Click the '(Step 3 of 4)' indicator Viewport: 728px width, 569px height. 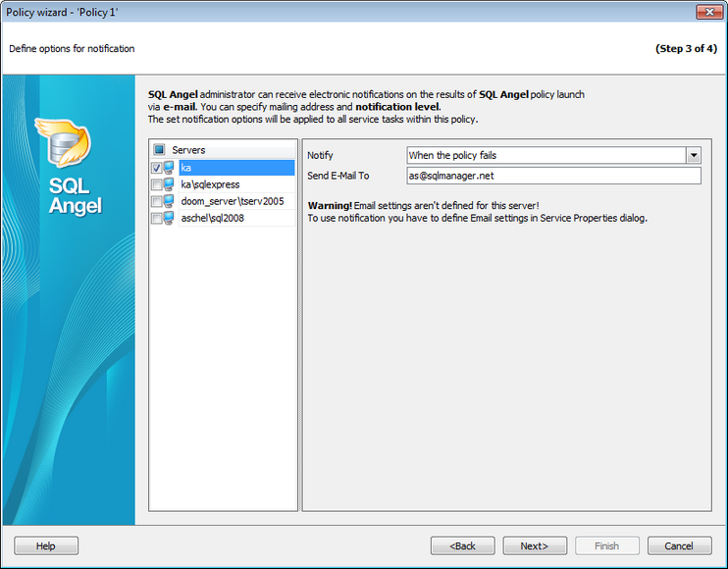686,49
